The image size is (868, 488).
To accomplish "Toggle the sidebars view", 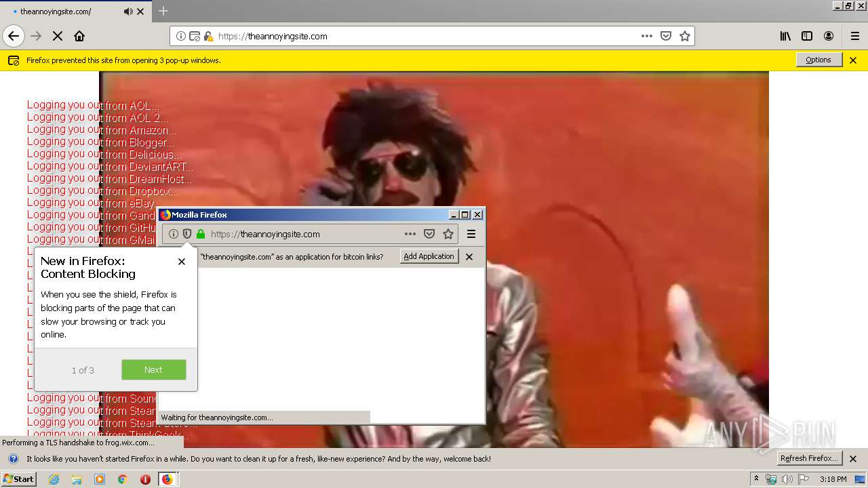I will point(807,36).
